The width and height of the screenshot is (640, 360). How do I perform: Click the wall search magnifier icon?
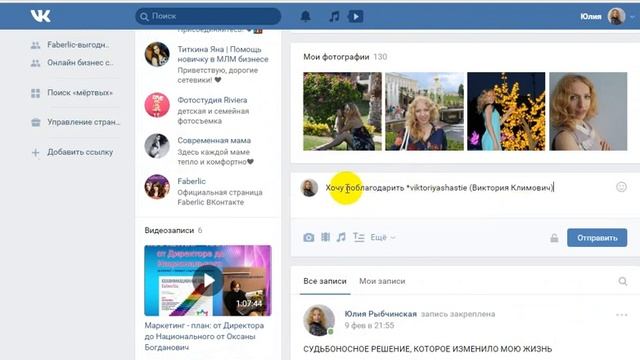(622, 281)
